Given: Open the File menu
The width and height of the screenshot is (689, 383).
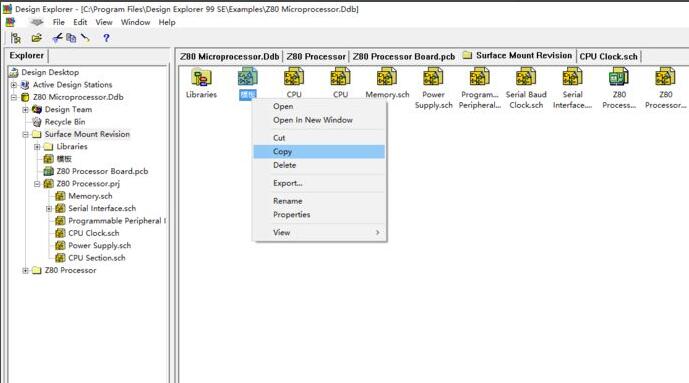Looking at the screenshot, I should click(58, 22).
